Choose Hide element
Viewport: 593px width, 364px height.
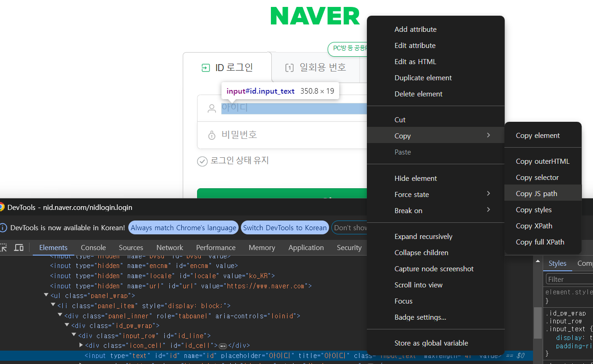coord(436,178)
